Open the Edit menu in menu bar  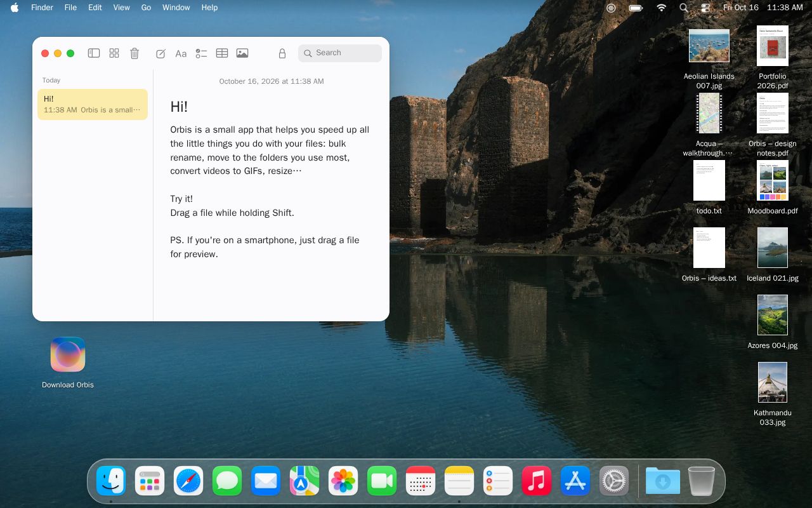(x=95, y=8)
